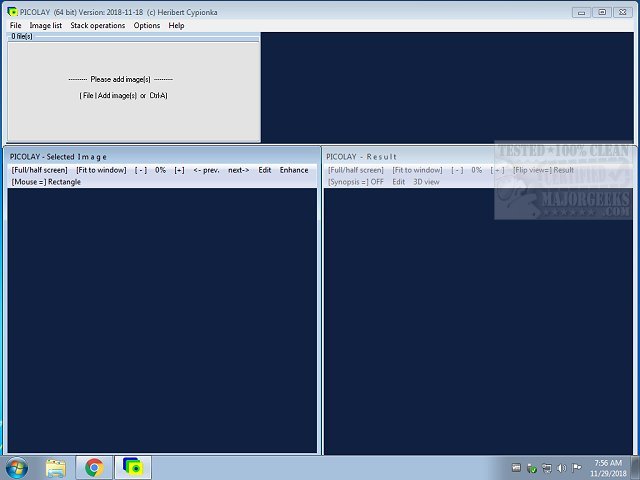The image size is (640, 480).
Task: Launch Google Chrome from the taskbar
Action: click(94, 467)
